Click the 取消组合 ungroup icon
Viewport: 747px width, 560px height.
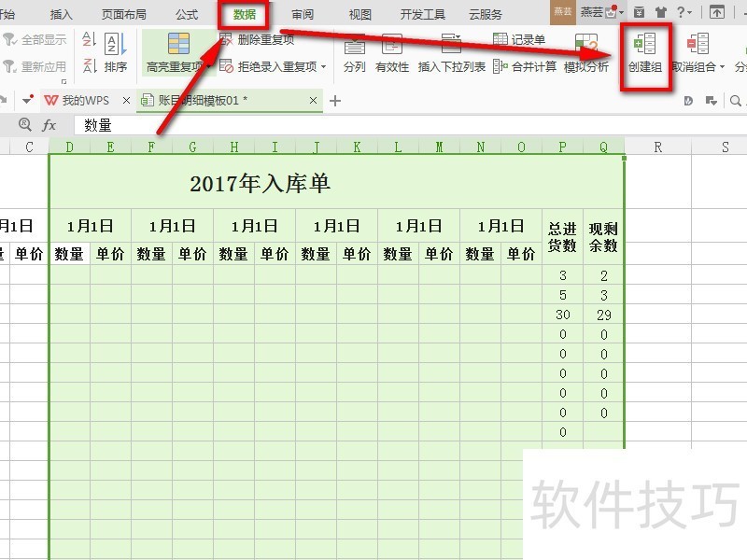pos(698,44)
